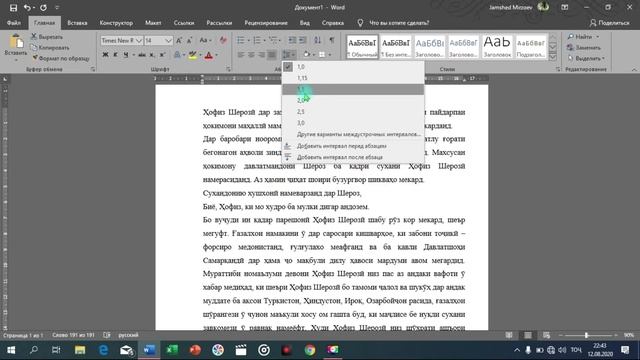Viewport: 640px width, 360px height.
Task: Open File Explorer from the taskbar
Action: coord(80,350)
